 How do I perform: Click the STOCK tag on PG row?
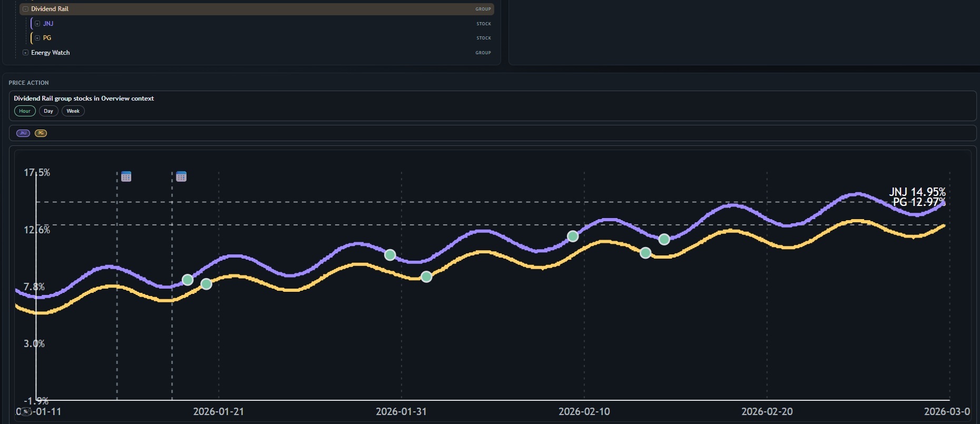(484, 38)
